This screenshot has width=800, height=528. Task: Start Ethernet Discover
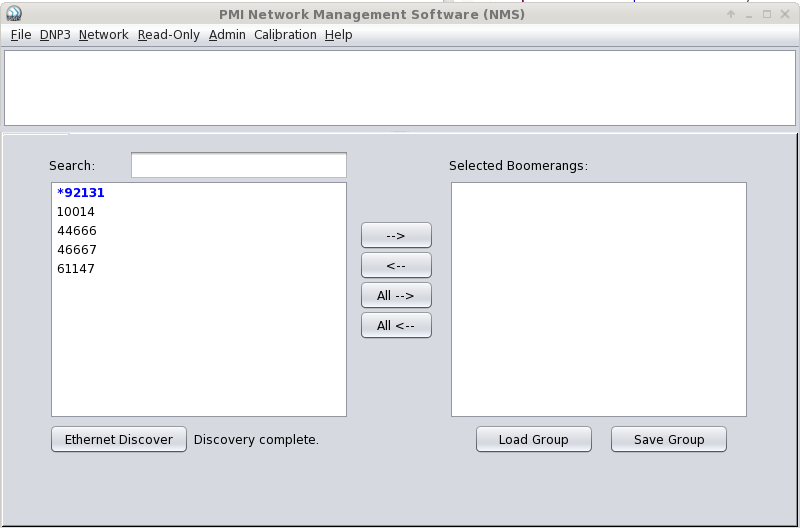pos(119,439)
